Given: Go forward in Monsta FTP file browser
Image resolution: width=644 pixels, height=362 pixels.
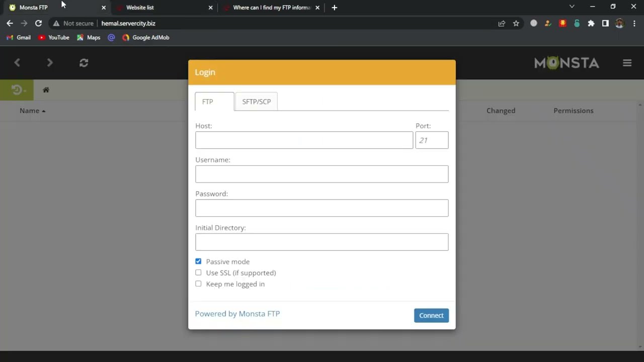Looking at the screenshot, I should 49,62.
